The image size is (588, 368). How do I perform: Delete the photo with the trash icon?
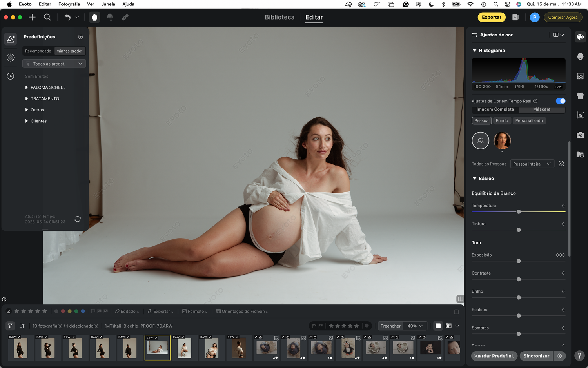[456, 312]
